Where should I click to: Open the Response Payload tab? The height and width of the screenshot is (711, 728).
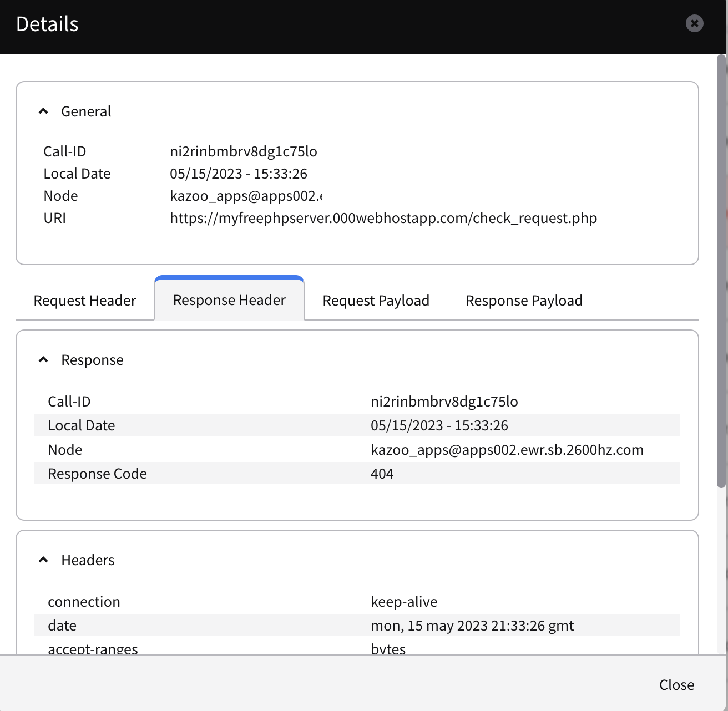(524, 301)
